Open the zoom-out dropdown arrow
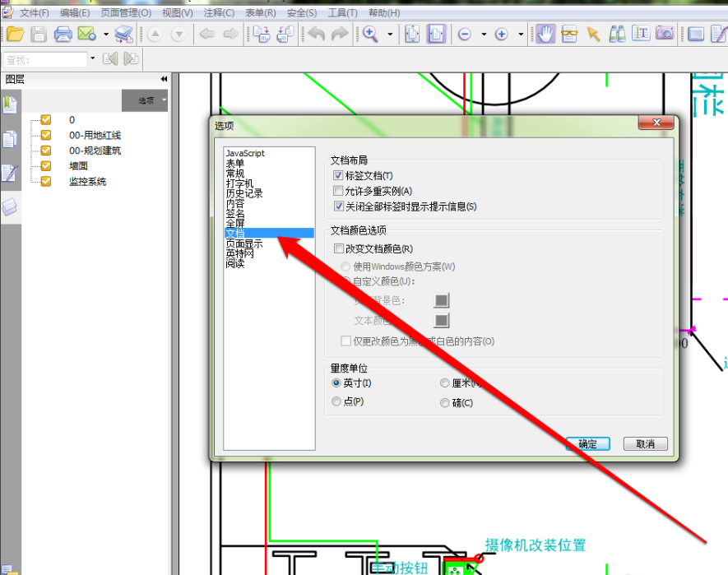Screen dimensions: 728x575 tap(484, 34)
